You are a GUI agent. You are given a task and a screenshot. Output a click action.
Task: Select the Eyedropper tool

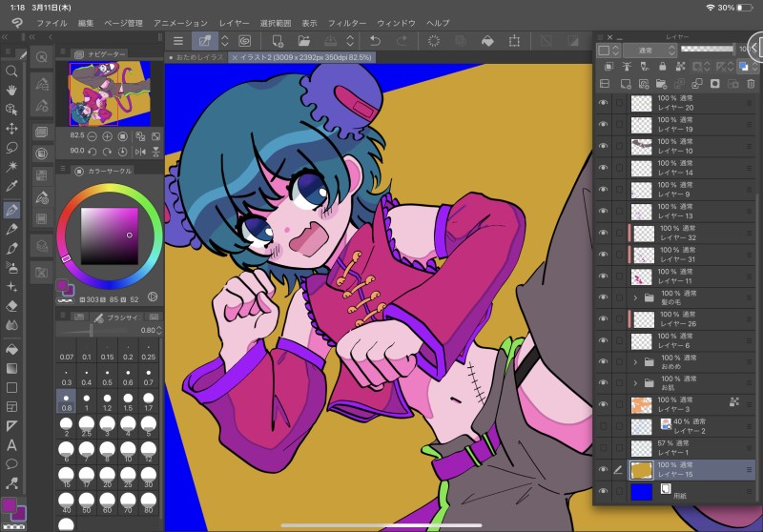click(11, 186)
